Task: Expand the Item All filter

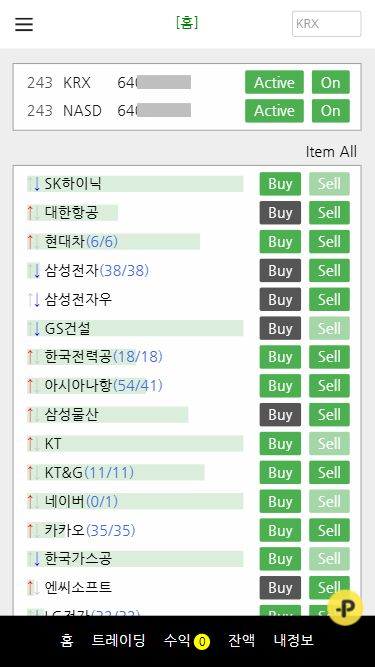Action: coord(331,151)
